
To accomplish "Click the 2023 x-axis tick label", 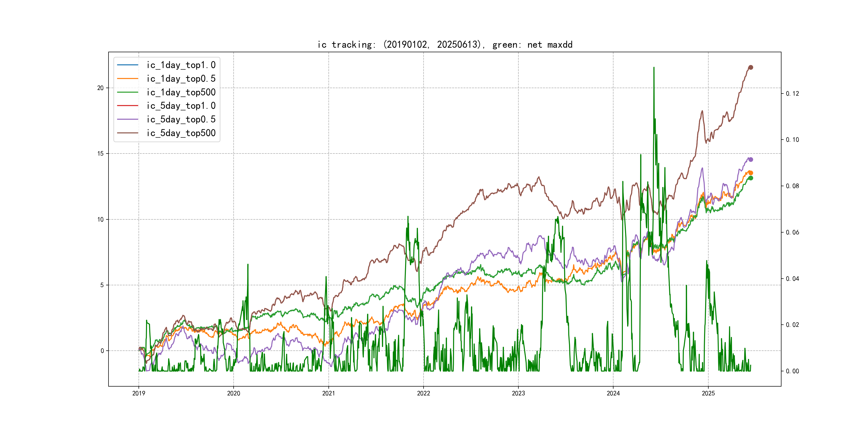I will pyautogui.click(x=518, y=393).
